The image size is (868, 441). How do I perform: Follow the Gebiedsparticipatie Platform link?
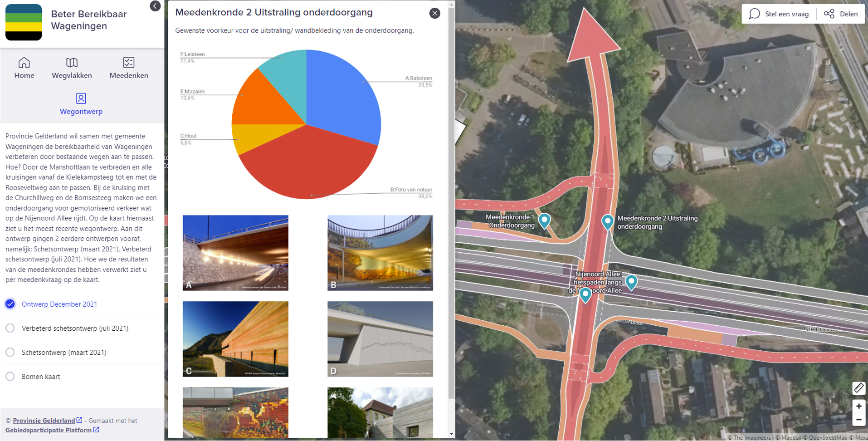coord(49,430)
